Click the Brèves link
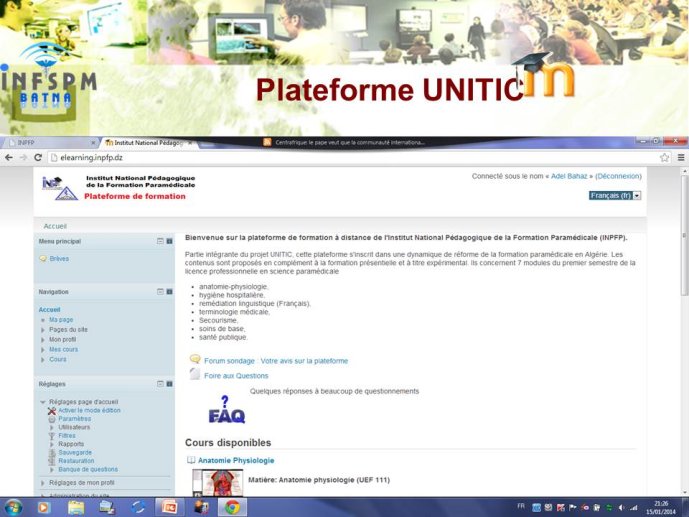 [59, 259]
